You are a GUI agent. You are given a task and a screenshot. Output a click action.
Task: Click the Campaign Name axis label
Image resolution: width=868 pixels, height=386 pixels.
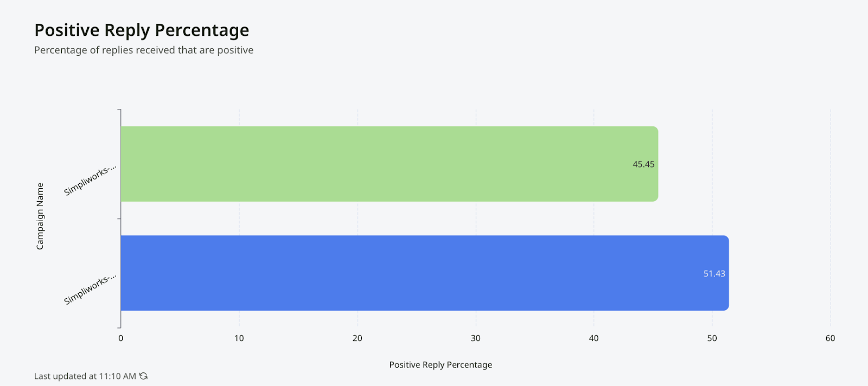40,216
